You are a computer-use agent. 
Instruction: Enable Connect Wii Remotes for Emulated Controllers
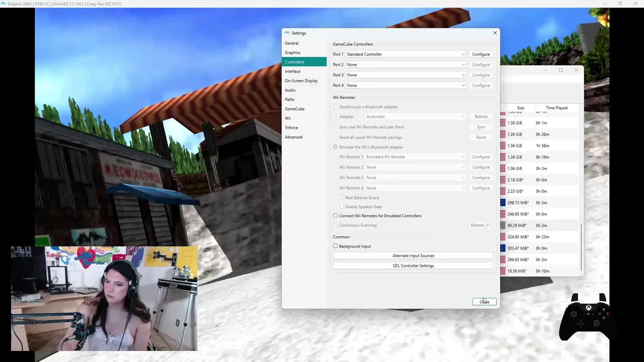click(377, 216)
